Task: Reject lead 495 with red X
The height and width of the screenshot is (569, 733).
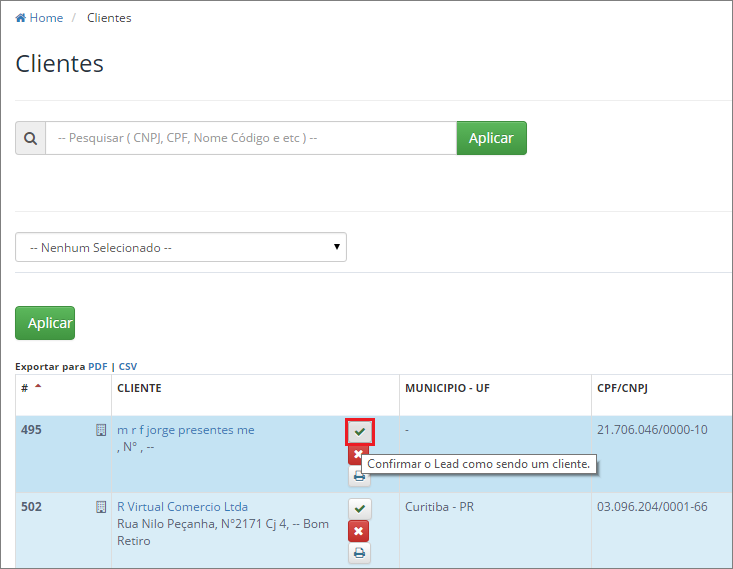Action: pos(358,454)
